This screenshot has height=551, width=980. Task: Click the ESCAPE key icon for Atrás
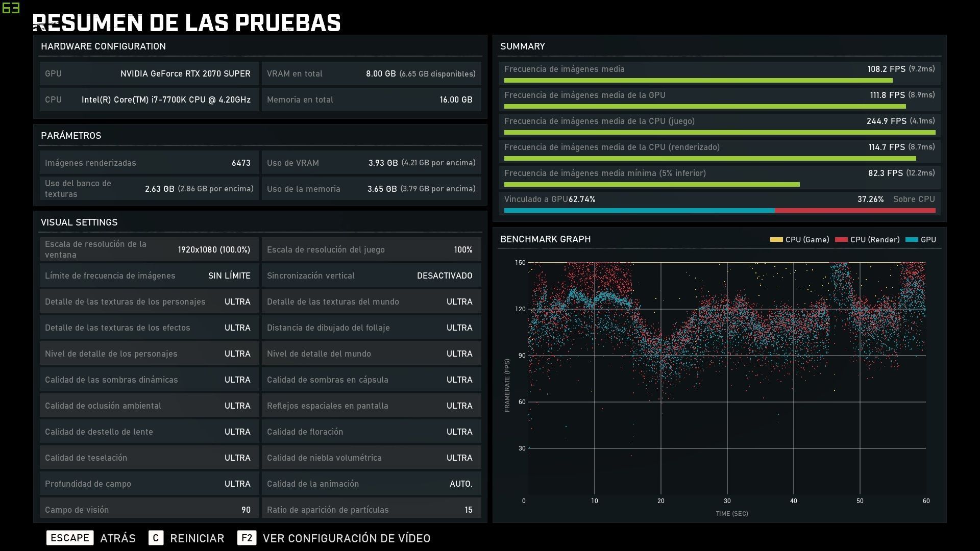click(x=70, y=538)
